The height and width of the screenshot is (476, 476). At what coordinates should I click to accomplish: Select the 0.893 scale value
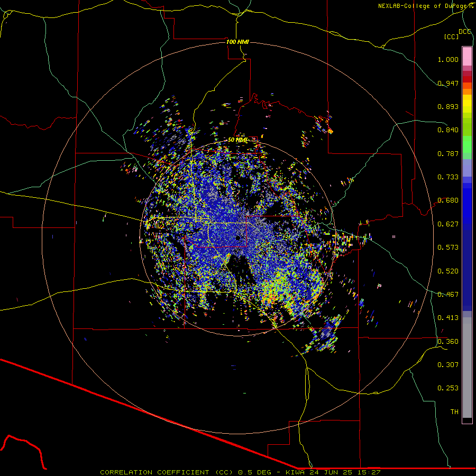[448, 106]
